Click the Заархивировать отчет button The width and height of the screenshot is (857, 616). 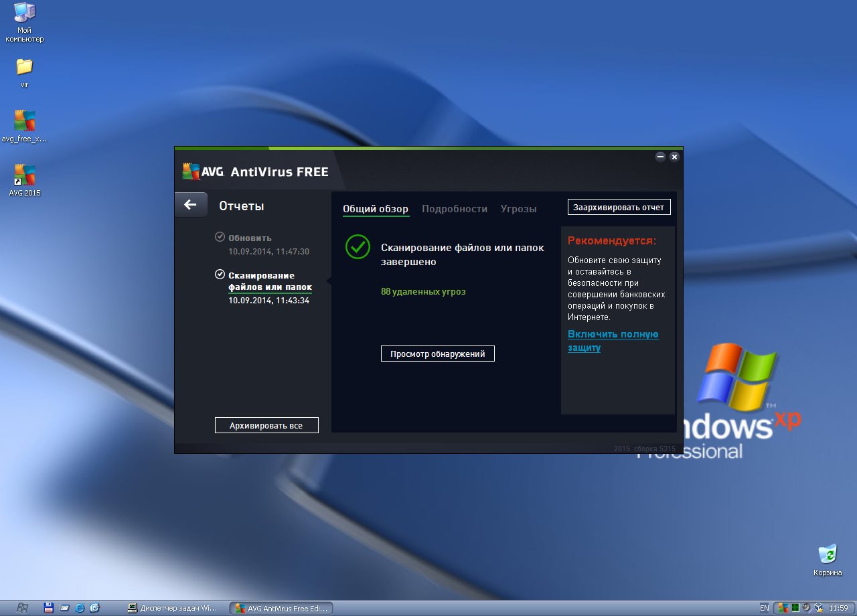point(619,207)
